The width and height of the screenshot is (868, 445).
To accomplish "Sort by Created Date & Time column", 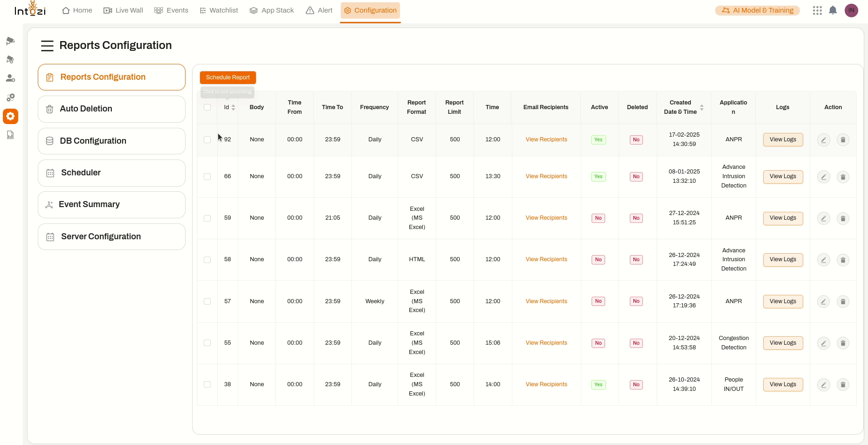I will pos(703,107).
